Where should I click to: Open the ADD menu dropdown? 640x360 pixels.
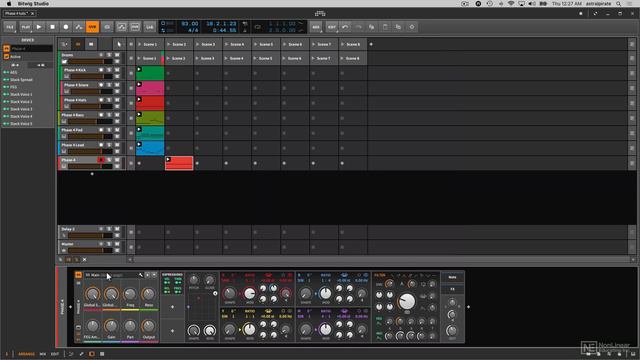(316, 27)
